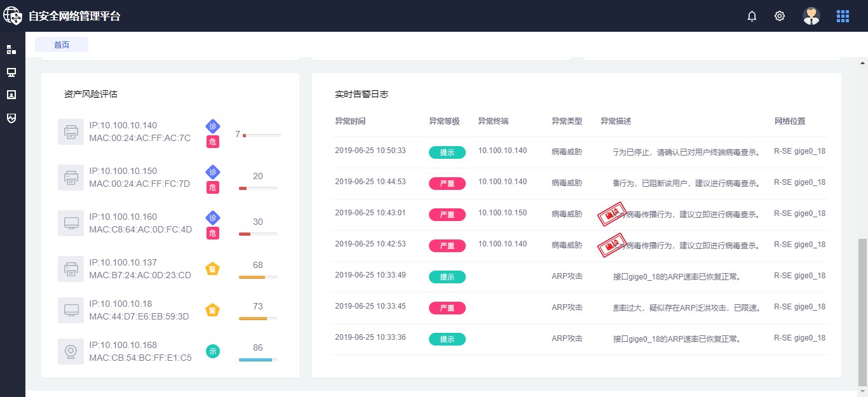The height and width of the screenshot is (397, 868).
Task: Select the monitor icon in left sidebar
Action: coord(11,72)
